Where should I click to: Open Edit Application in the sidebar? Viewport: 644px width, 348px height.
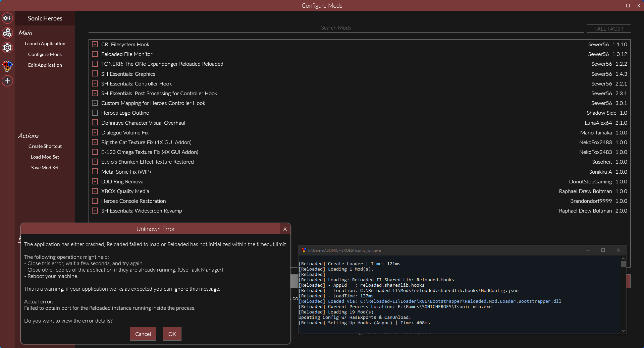pos(45,65)
